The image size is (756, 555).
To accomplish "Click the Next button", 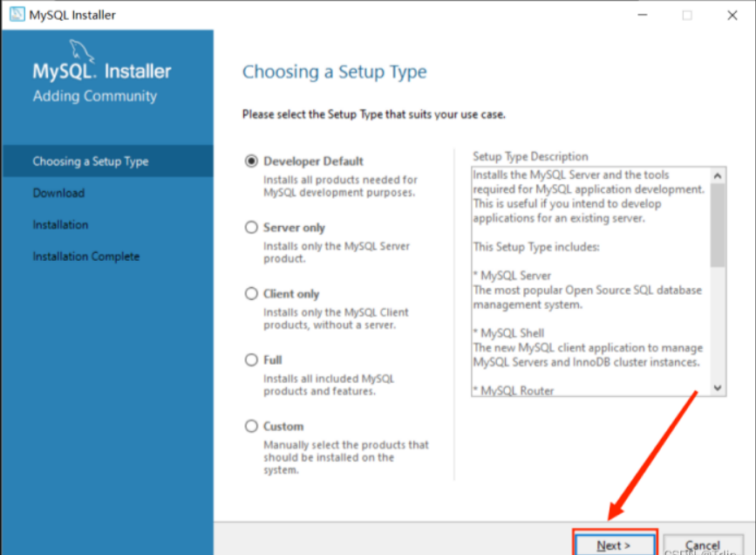I will click(615, 545).
